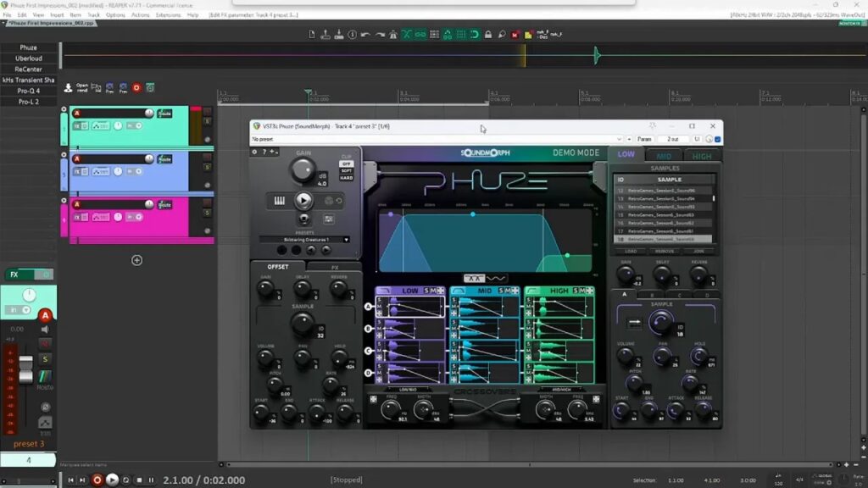The height and width of the screenshot is (488, 868).
Task: Click the toolbar redo arrow
Action: [380, 34]
